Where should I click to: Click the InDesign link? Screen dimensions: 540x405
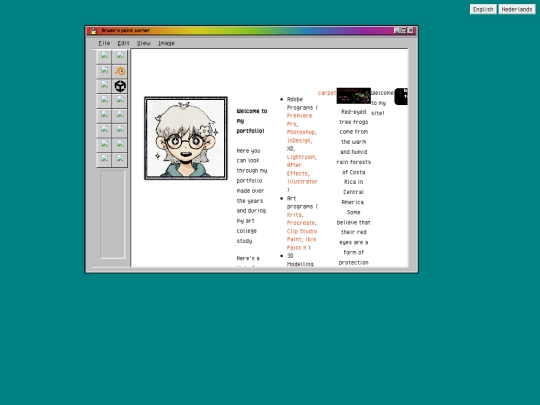pyautogui.click(x=299, y=141)
